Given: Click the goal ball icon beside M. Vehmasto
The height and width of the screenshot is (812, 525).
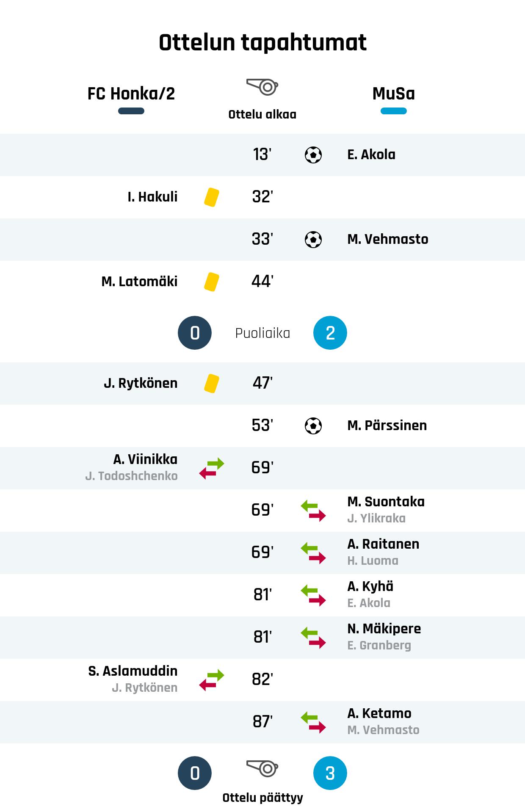Looking at the screenshot, I should (313, 240).
